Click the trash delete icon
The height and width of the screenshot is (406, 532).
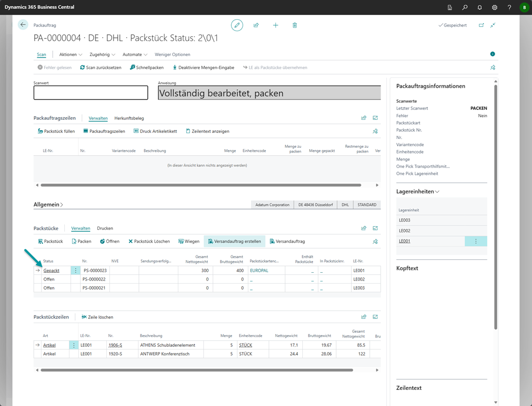[295, 25]
